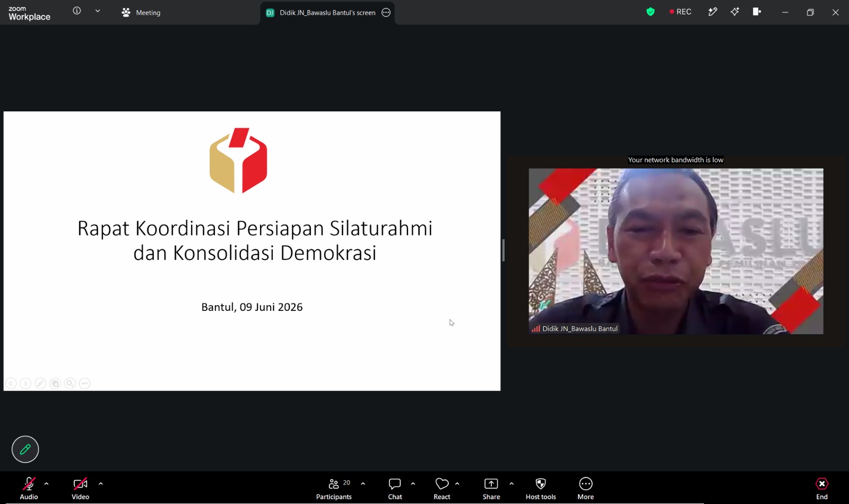Image resolution: width=849 pixels, height=504 pixels.
Task: Select slide pen tool control
Action: pyautogui.click(x=40, y=383)
